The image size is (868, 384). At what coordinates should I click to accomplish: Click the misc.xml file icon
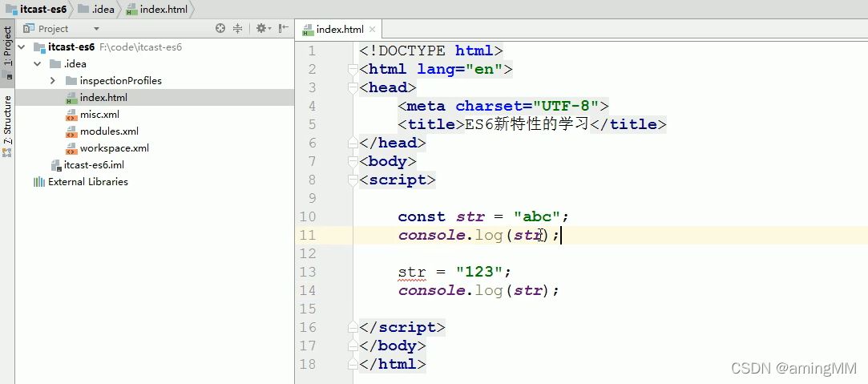[x=71, y=115]
